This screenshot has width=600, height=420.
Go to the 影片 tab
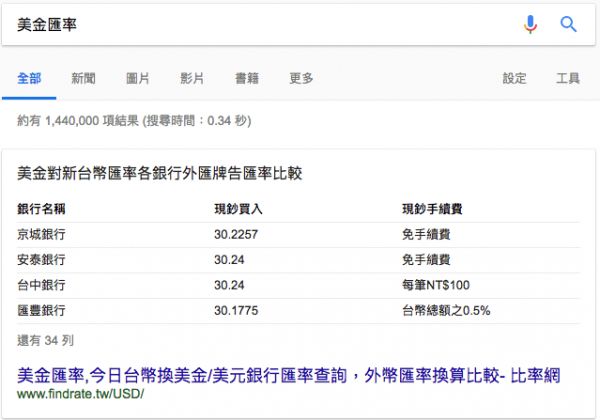[x=192, y=78]
